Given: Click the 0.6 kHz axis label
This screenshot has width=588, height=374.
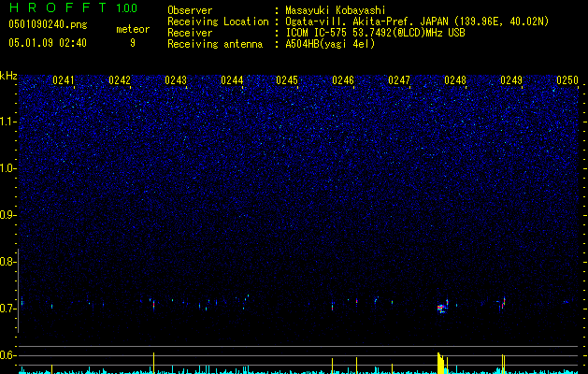Looking at the screenshot, I should click(7, 355).
